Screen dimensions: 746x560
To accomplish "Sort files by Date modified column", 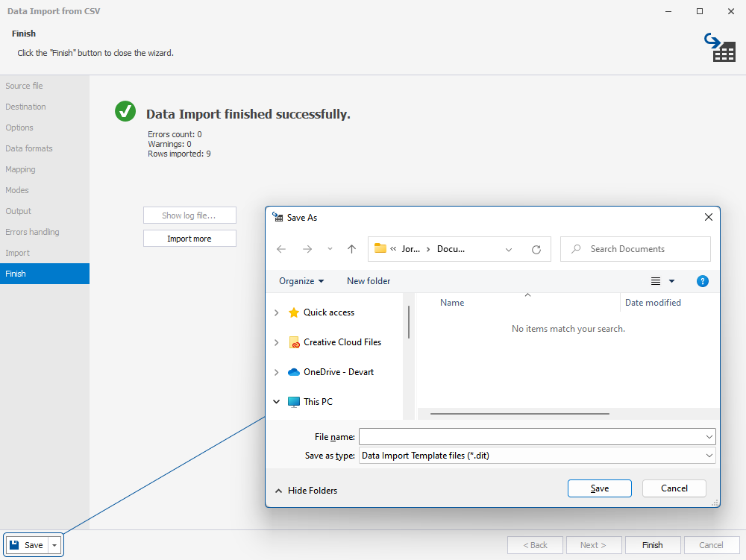I will pyautogui.click(x=653, y=303).
